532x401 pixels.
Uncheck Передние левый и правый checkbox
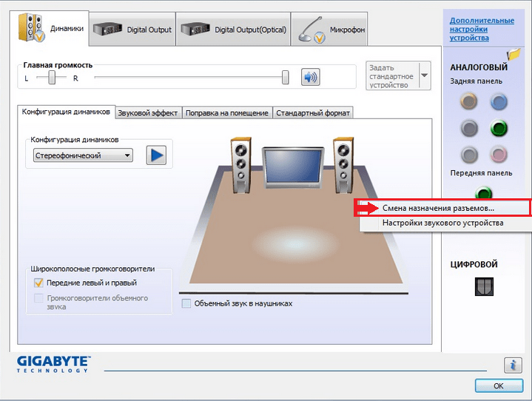click(x=38, y=283)
